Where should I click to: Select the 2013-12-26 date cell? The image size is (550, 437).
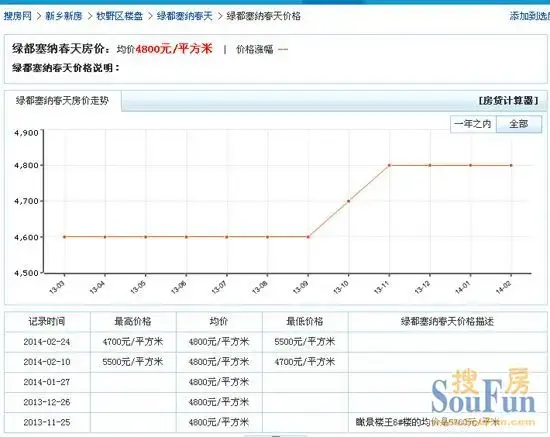pyautogui.click(x=47, y=402)
